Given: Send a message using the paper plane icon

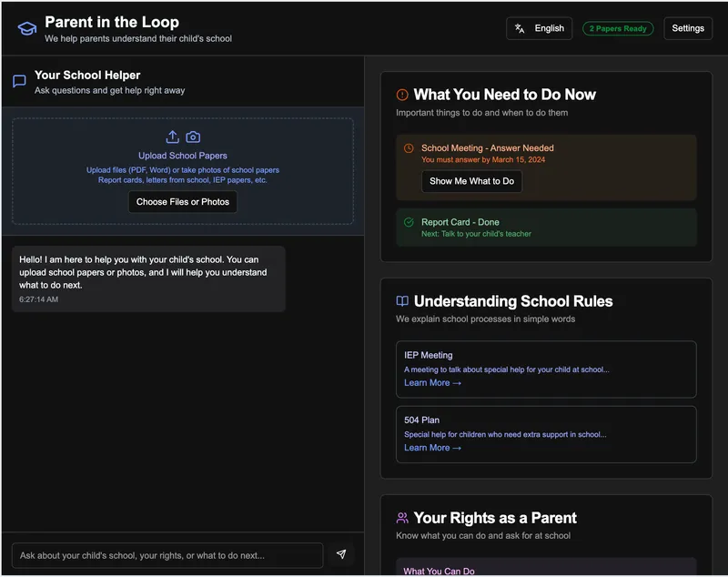Looking at the screenshot, I should click(x=342, y=555).
